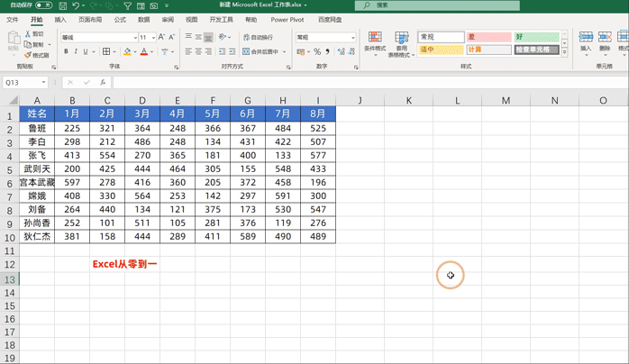
Task: Toggle italic formatting
Action: pos(76,52)
